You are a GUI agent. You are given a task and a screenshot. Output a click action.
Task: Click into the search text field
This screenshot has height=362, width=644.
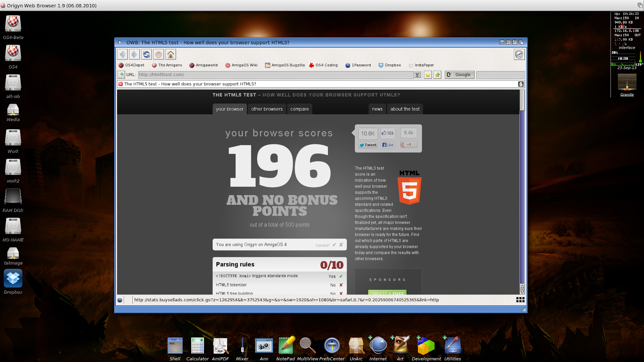click(x=500, y=74)
